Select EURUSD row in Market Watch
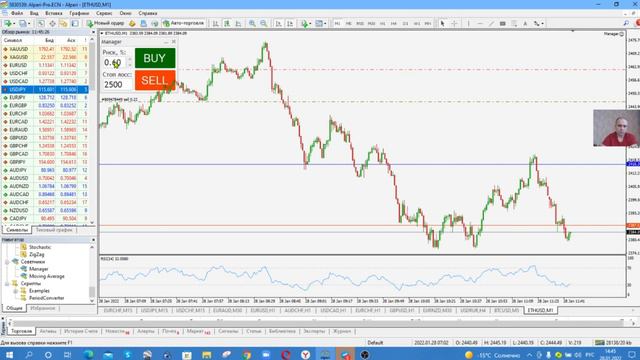The width and height of the screenshot is (640, 360). click(x=45, y=65)
